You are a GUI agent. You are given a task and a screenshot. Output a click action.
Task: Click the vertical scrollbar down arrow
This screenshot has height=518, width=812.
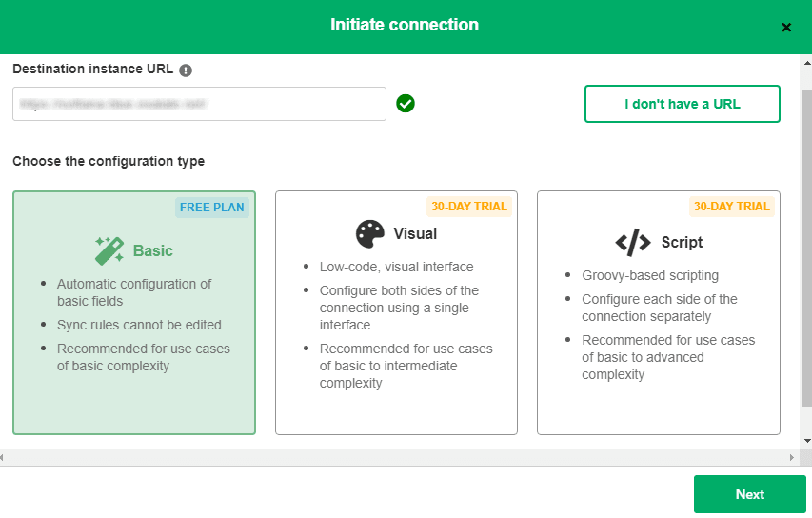click(x=807, y=441)
